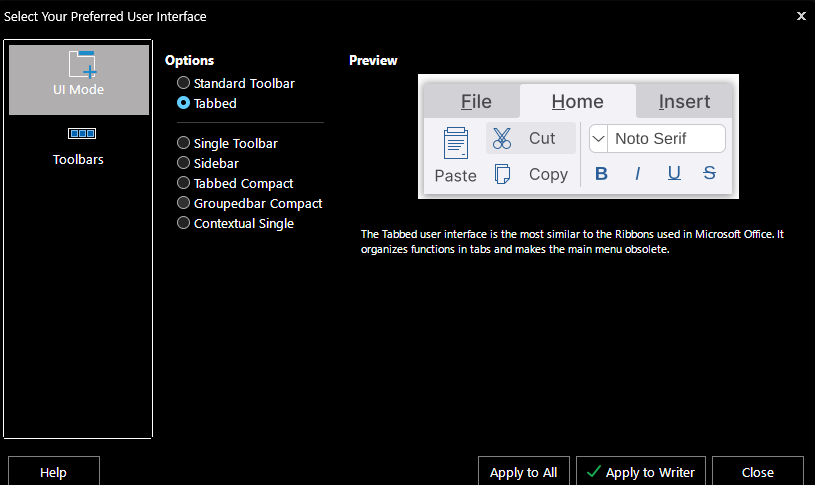Open Help for this dialog
The width and height of the screenshot is (815, 485).
pyautogui.click(x=54, y=472)
